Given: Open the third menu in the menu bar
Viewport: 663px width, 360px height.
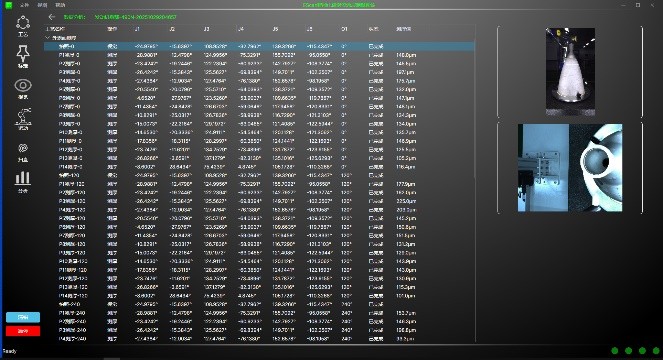Looking at the screenshot, I should point(60,5).
